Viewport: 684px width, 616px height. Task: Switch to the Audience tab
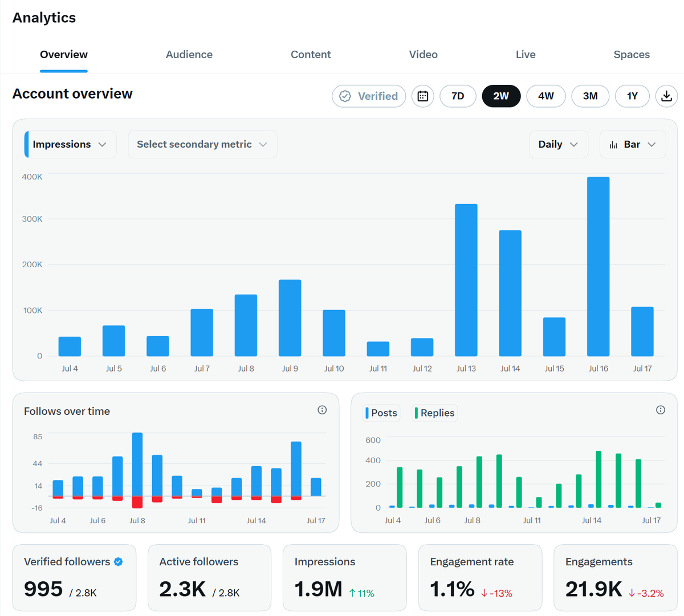click(x=189, y=55)
